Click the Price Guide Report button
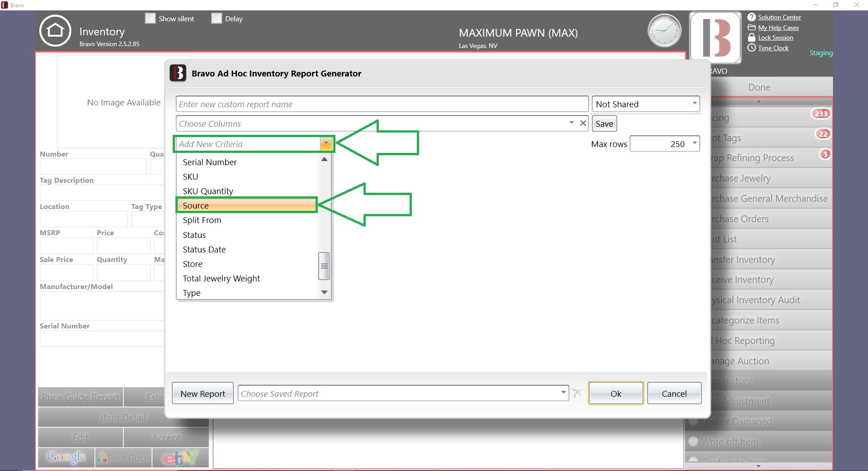This screenshot has height=471, width=868. click(80, 397)
